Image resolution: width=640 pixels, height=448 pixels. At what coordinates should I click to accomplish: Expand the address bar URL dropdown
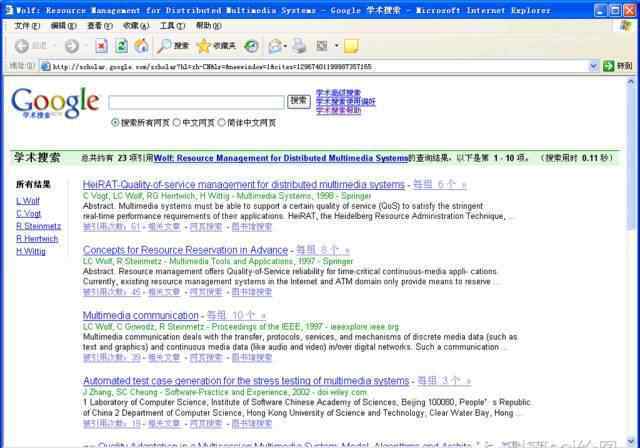click(x=593, y=66)
